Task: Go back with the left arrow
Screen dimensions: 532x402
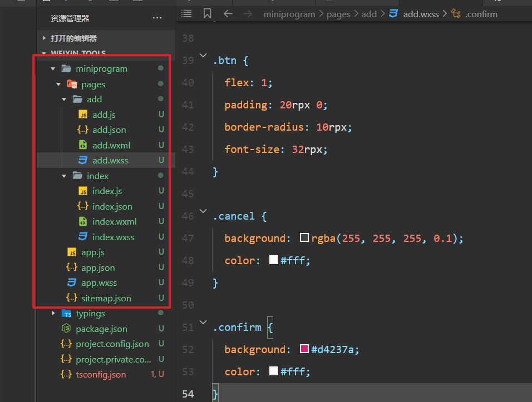Action: 228,14
